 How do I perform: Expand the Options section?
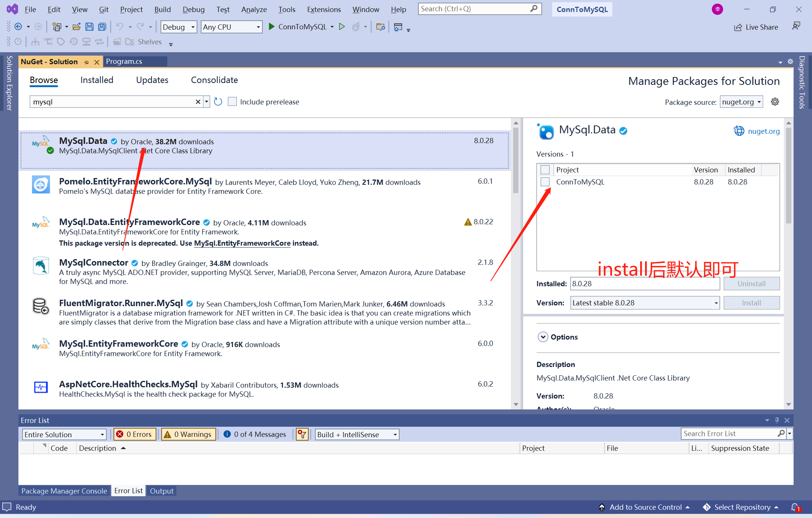point(543,337)
